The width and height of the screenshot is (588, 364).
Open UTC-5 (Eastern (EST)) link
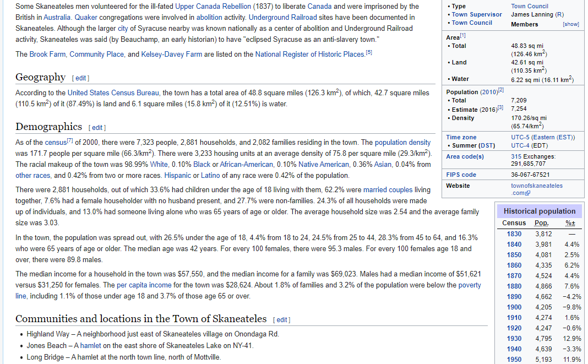(x=543, y=137)
